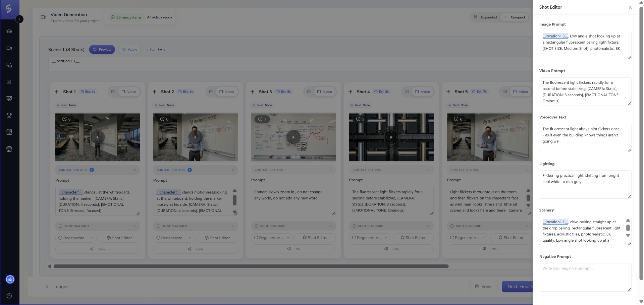Click the Video Prompt field in Shot Editor

click(x=585, y=92)
